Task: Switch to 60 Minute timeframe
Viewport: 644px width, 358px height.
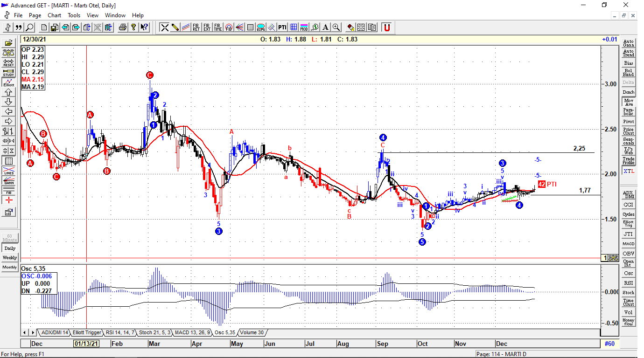Action: [9, 238]
